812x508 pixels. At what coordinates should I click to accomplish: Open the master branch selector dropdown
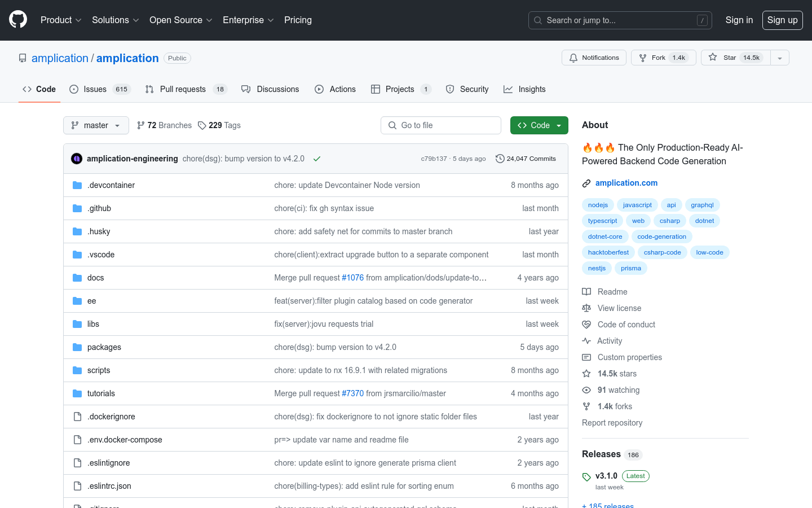96,125
